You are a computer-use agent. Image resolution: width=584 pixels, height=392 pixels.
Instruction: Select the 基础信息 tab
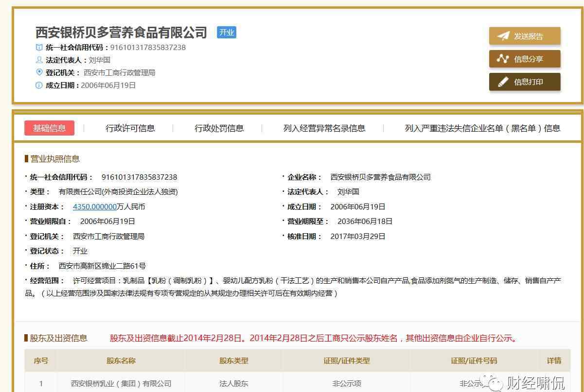49,128
